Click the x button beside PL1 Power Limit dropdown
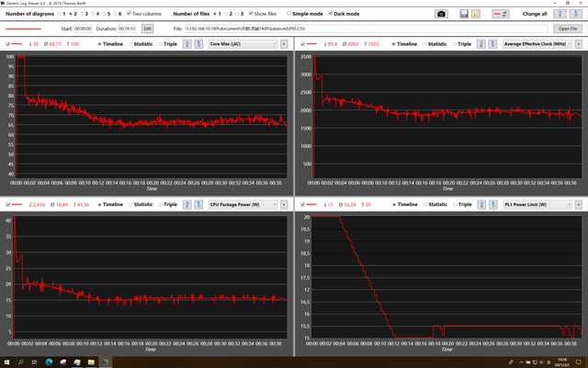588x368 pixels. click(579, 204)
